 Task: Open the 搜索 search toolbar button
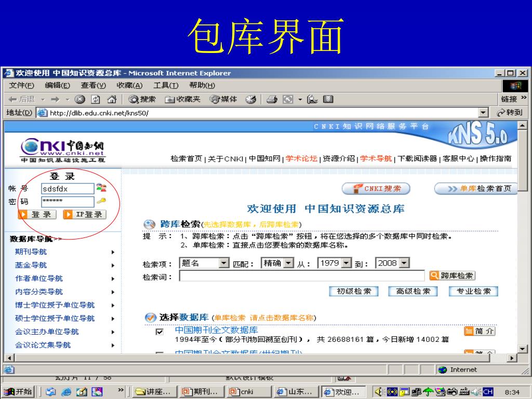[x=142, y=99]
